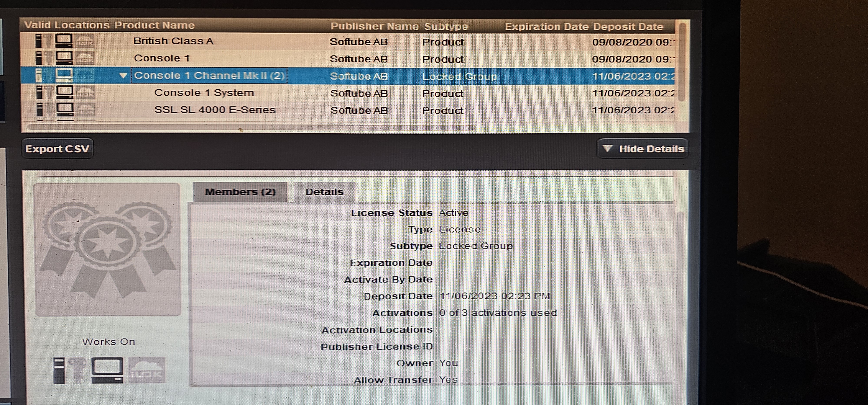Viewport: 868px width, 405px height.
Task: Click the Product subtype for SSL SL 4000 E-Series
Action: click(443, 110)
